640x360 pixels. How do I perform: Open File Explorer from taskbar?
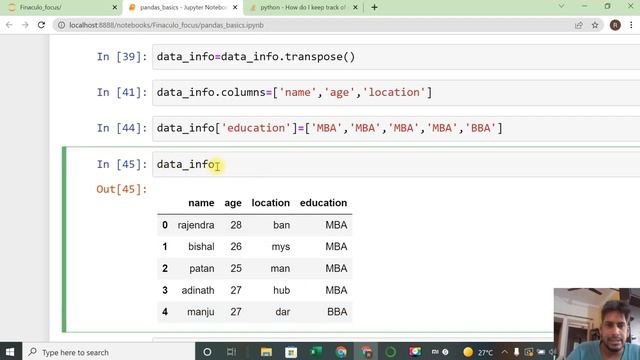point(266,352)
